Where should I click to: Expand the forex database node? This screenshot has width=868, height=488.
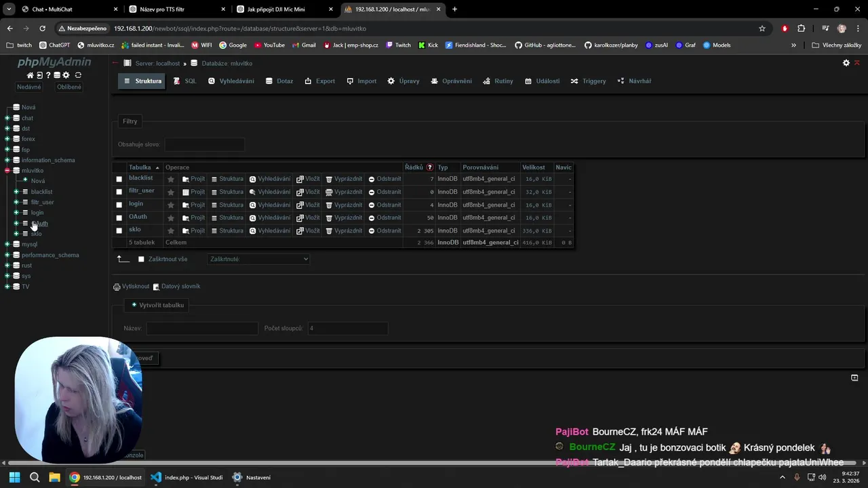[x=7, y=139]
